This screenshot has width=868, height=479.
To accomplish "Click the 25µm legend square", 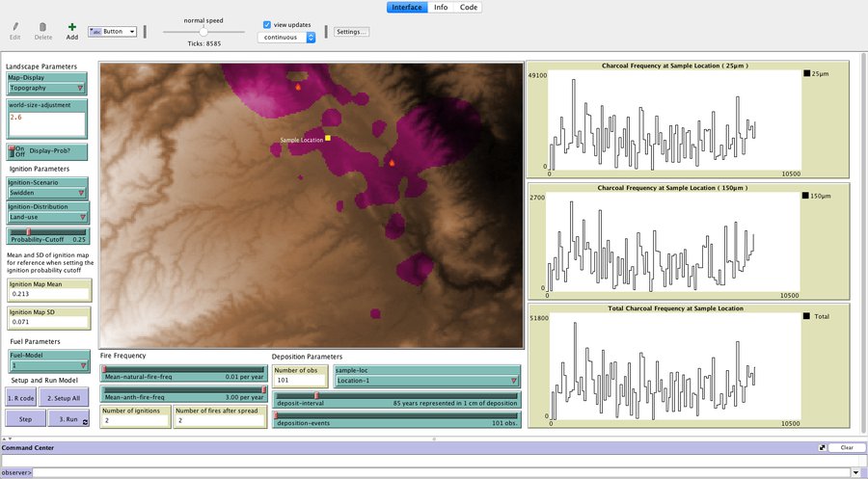I will tap(806, 73).
